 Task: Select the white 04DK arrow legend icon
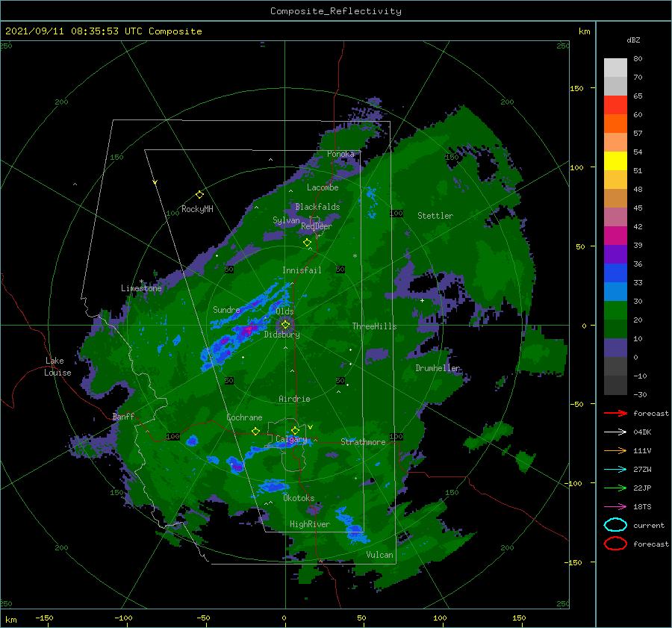[x=615, y=432]
